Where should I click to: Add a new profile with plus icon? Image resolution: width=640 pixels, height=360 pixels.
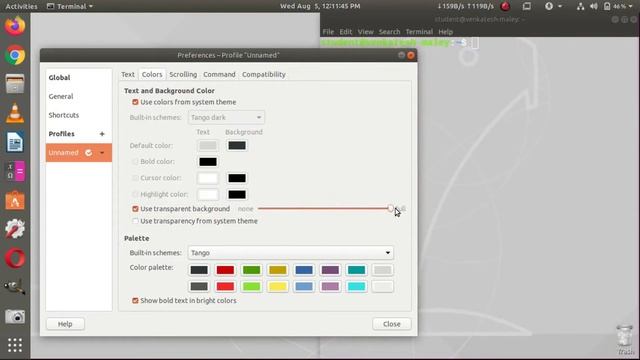pos(102,134)
